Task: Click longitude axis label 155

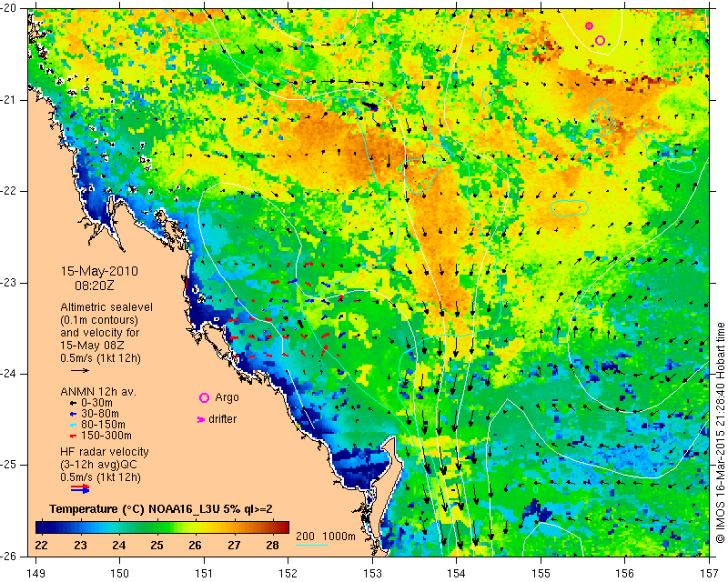Action: pyautogui.click(x=541, y=574)
